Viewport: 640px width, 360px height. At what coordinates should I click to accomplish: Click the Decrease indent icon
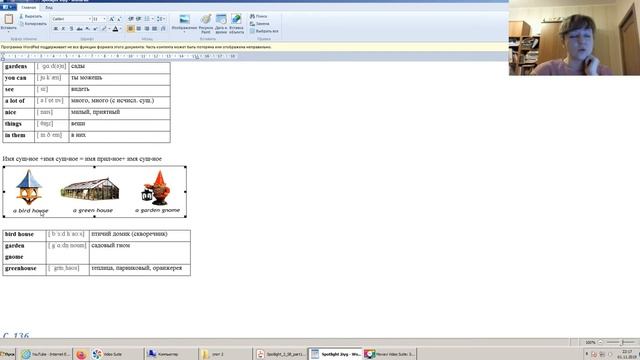[131, 19]
